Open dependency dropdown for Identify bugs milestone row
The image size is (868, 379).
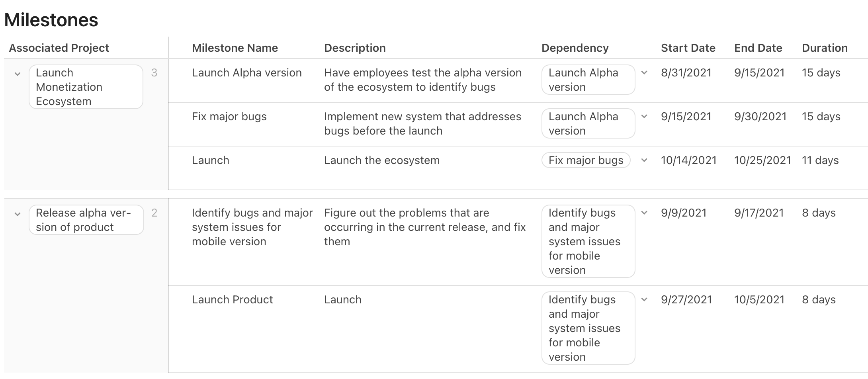click(644, 213)
